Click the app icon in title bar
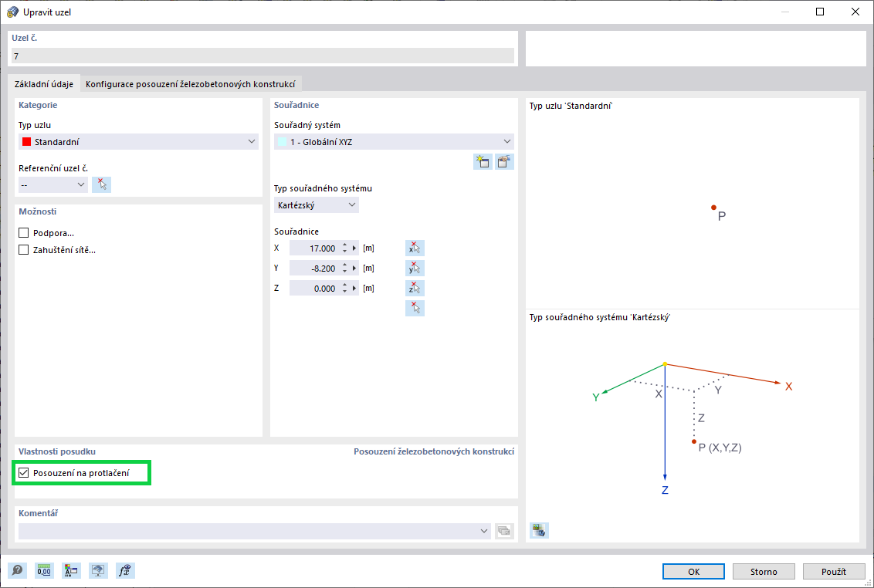The width and height of the screenshot is (874, 588). (12, 12)
